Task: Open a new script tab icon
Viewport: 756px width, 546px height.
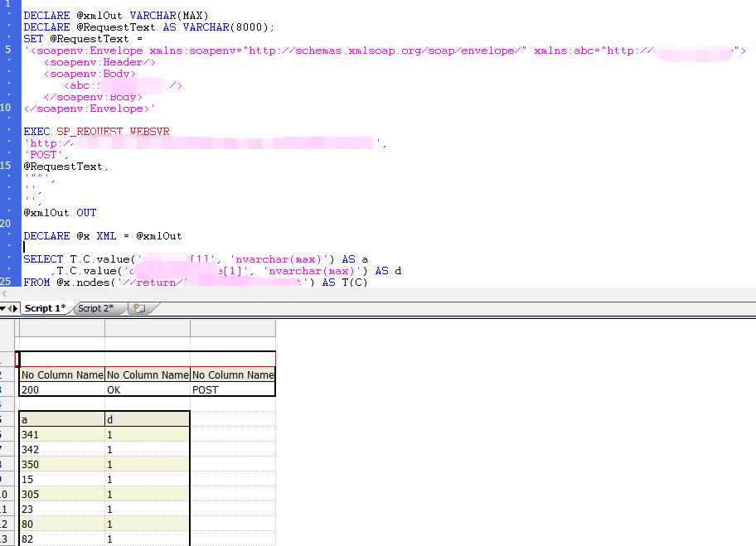Action: 140,308
